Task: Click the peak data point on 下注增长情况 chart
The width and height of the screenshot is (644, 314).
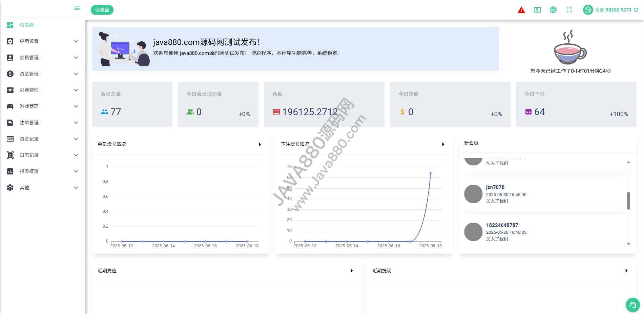Action: [x=431, y=173]
